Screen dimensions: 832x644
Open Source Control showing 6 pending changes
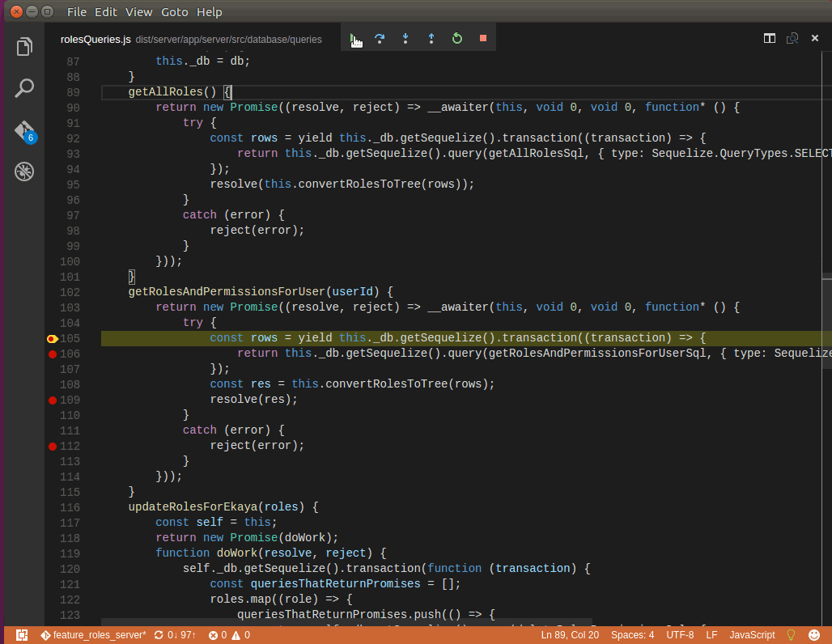23,129
